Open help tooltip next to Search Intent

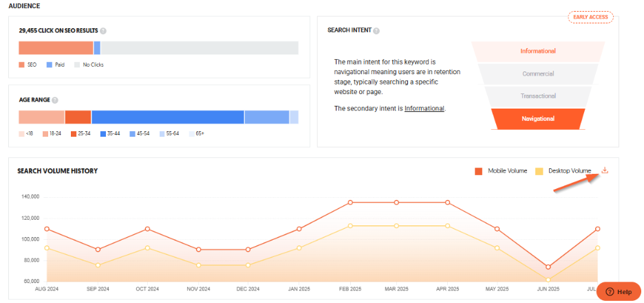coord(376,31)
